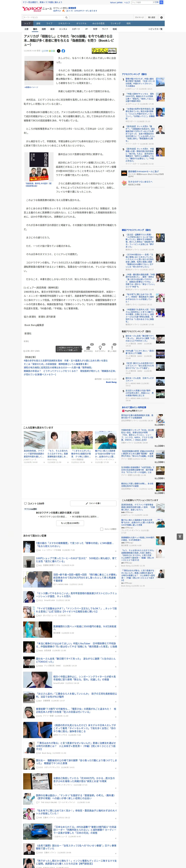Click the Yahoo! JAPAN News logo
Viewport: 186px width, 868px height.
[x=37, y=9]
